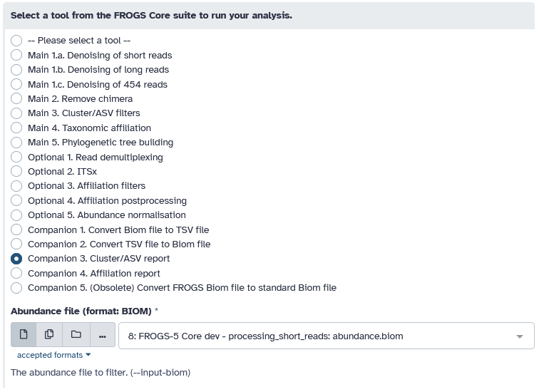Select Main 1.a. Denoising of short reads
This screenshot has height=392, width=539.
[16, 55]
